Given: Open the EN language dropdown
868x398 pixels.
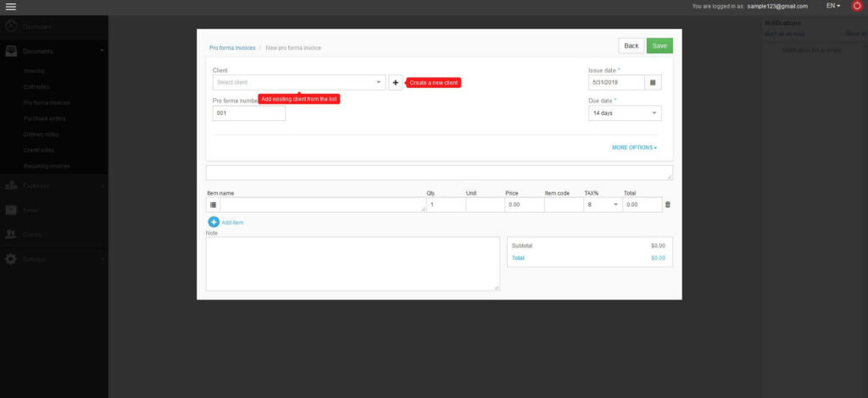Looking at the screenshot, I should [833, 6].
